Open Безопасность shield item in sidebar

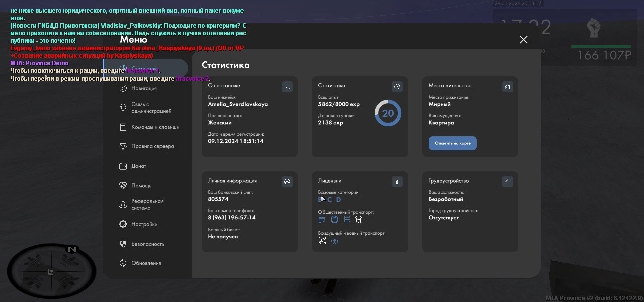141,244
